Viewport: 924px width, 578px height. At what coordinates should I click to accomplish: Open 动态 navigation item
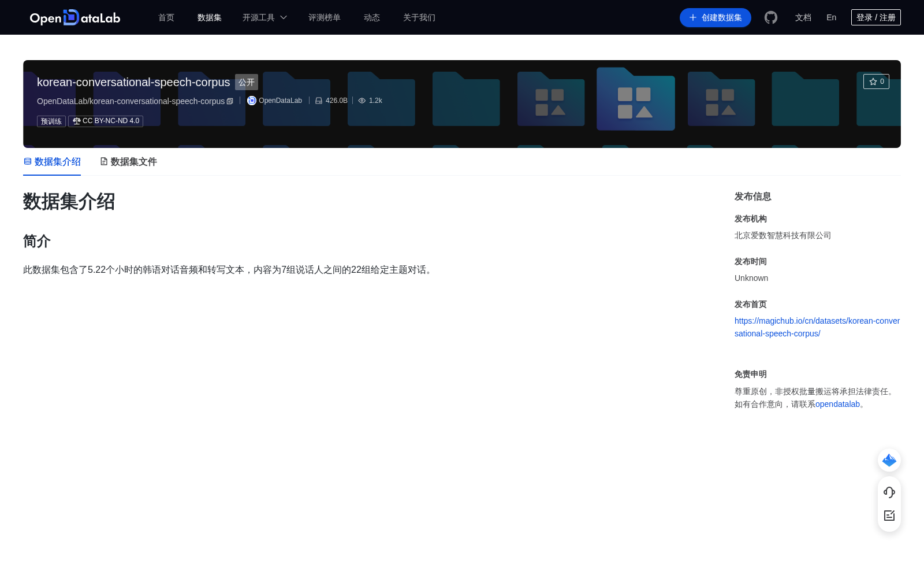pos(372,17)
